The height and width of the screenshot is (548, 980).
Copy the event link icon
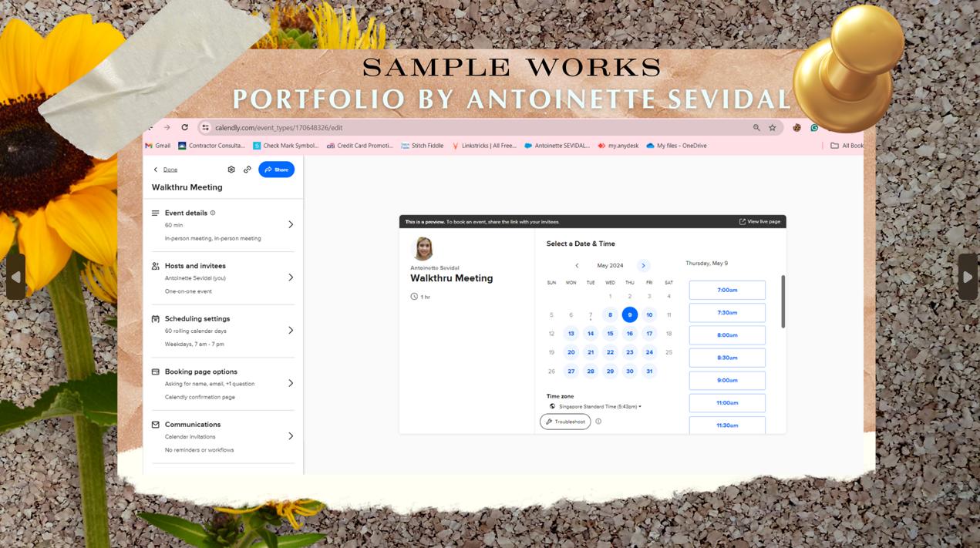pyautogui.click(x=248, y=170)
